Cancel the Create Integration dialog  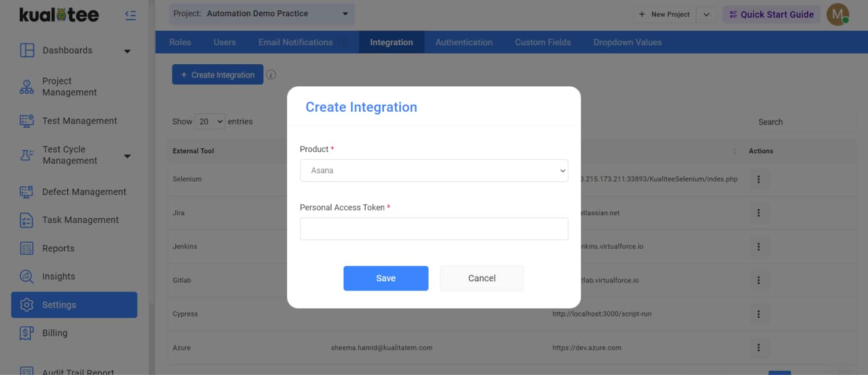pyautogui.click(x=481, y=278)
